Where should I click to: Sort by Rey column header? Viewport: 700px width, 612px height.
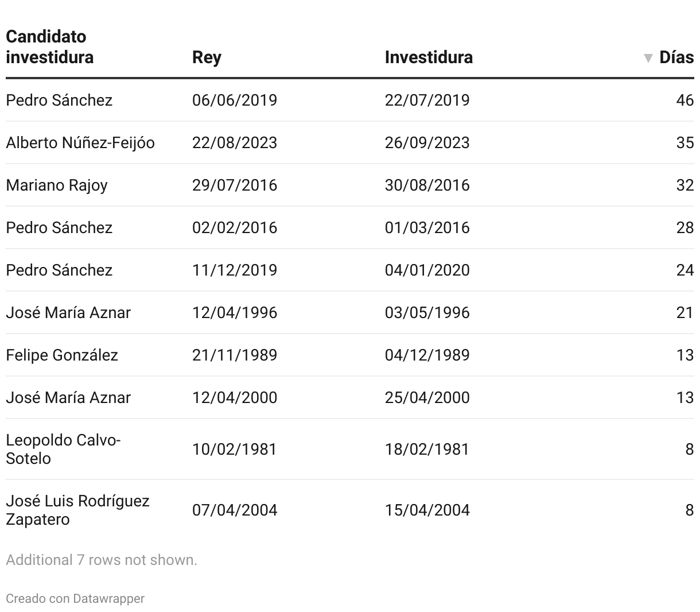tap(207, 57)
